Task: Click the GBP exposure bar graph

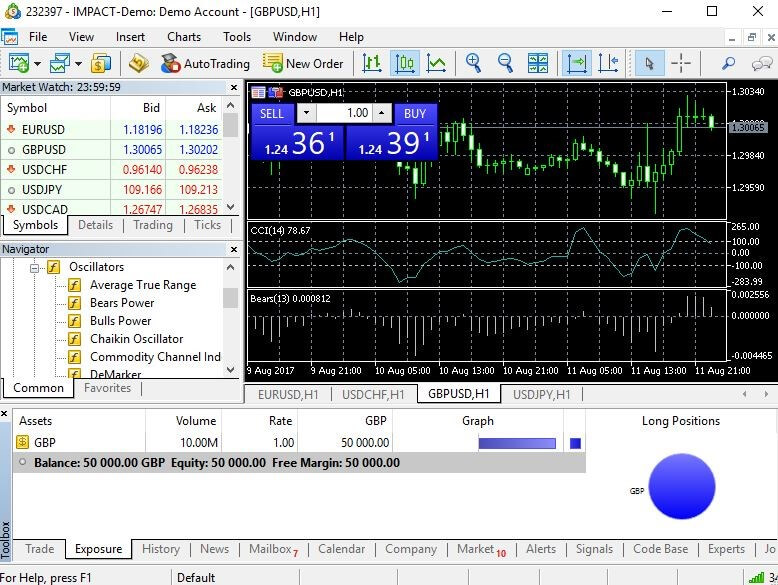Action: [517, 443]
